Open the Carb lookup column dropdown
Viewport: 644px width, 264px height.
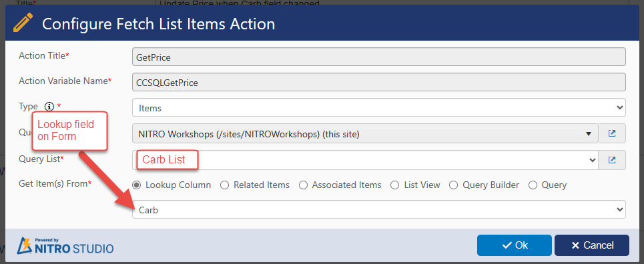tap(378, 210)
